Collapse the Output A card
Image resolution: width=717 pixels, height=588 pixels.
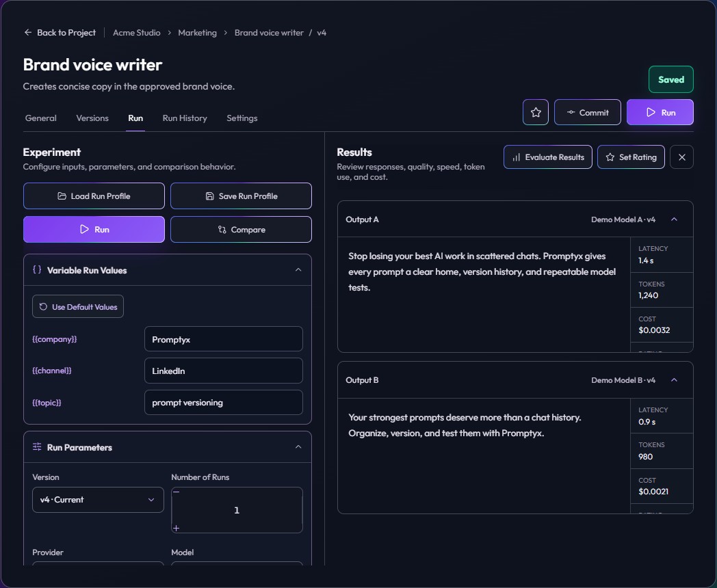674,219
